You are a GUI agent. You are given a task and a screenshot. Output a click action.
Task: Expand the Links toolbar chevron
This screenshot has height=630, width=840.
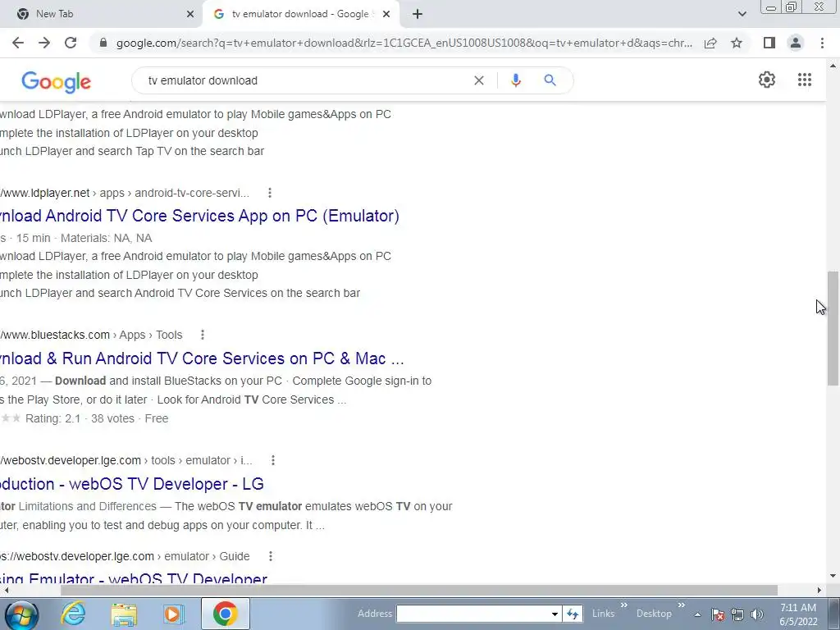(623, 605)
